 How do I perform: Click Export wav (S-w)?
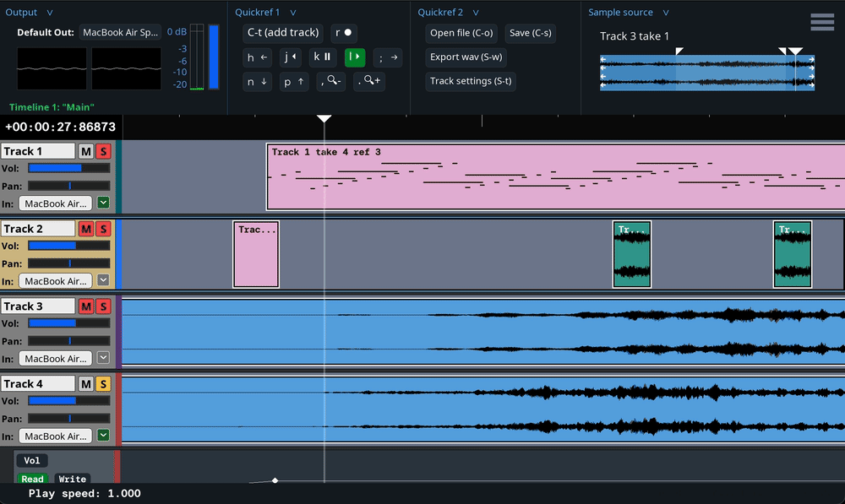click(x=466, y=57)
